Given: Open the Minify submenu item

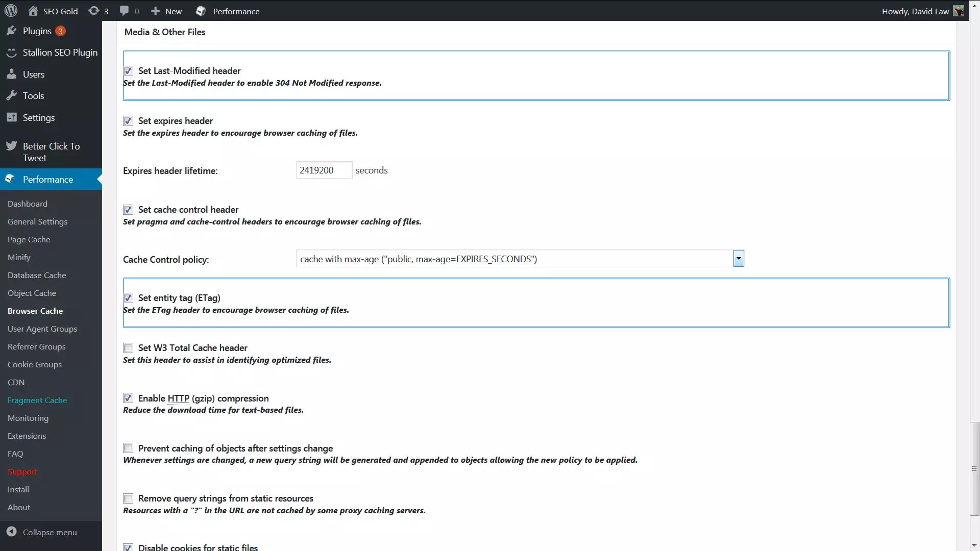Looking at the screenshot, I should 19,257.
